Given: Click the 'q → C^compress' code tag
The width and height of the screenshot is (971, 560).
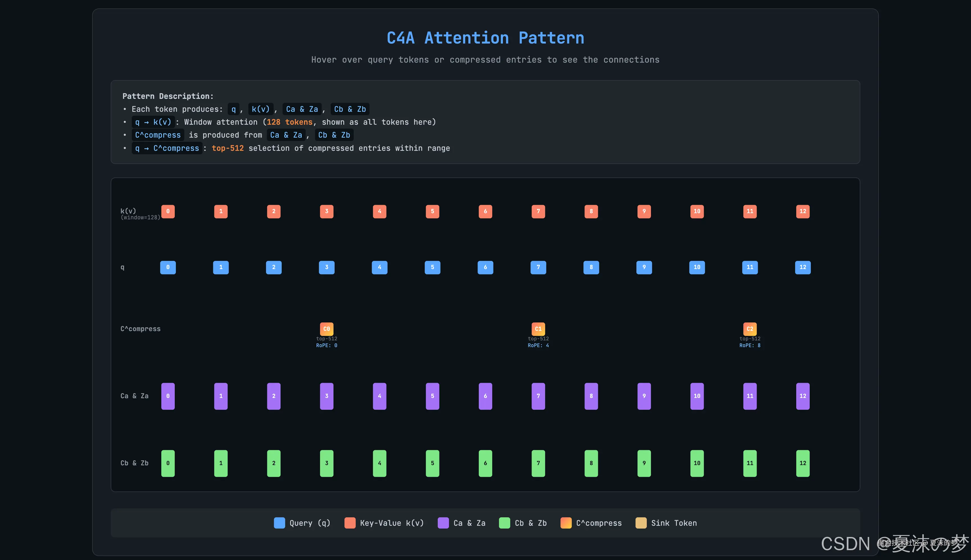Looking at the screenshot, I should [x=167, y=148].
